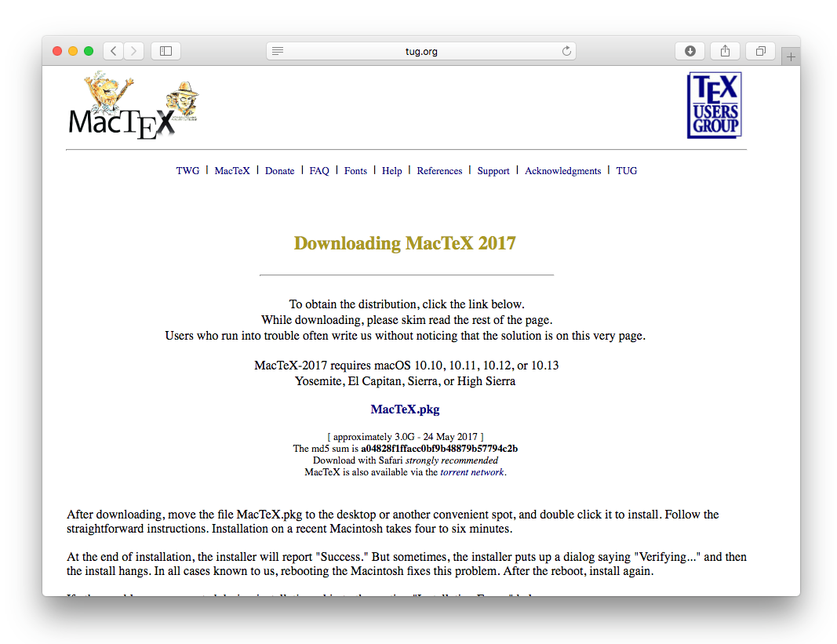Open the Fonts link
This screenshot has width=837, height=644.
355,171
